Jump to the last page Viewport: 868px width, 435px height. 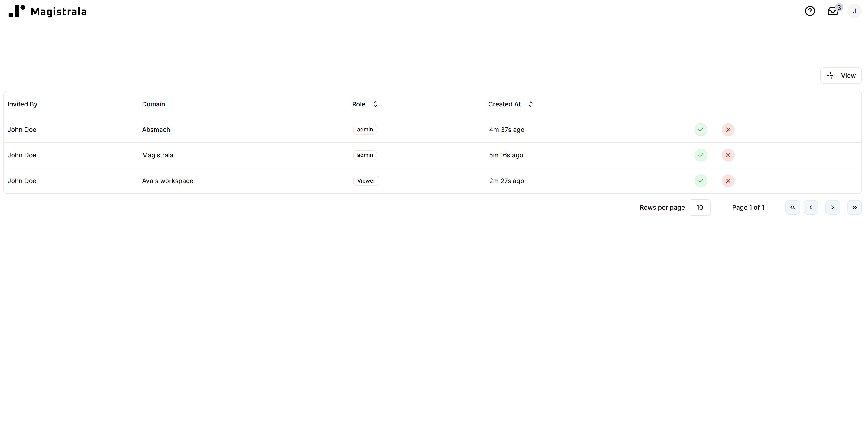[x=854, y=207]
